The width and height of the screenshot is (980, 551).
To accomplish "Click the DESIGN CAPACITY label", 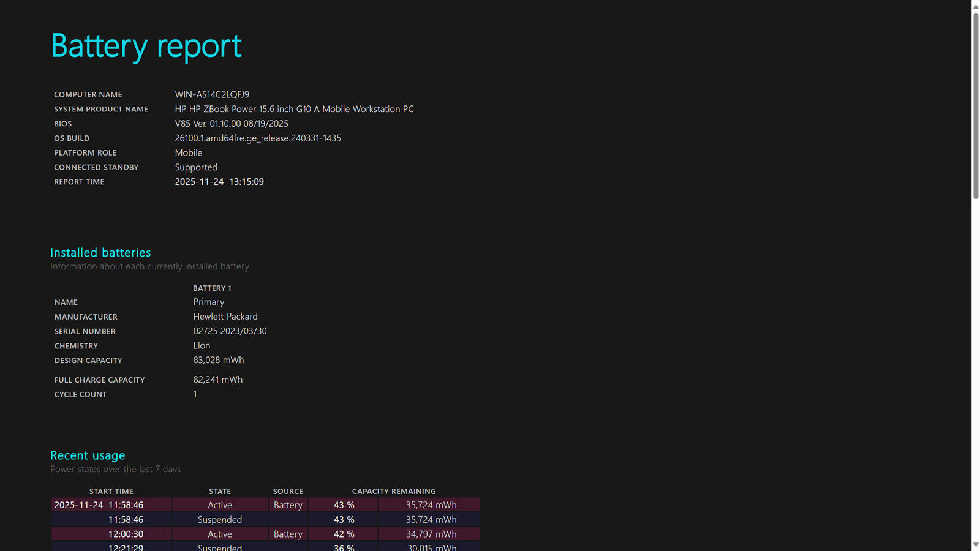I will (x=88, y=361).
